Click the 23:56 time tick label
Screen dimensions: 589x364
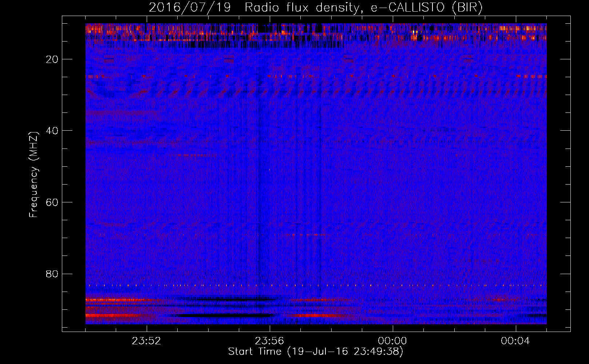point(269,341)
